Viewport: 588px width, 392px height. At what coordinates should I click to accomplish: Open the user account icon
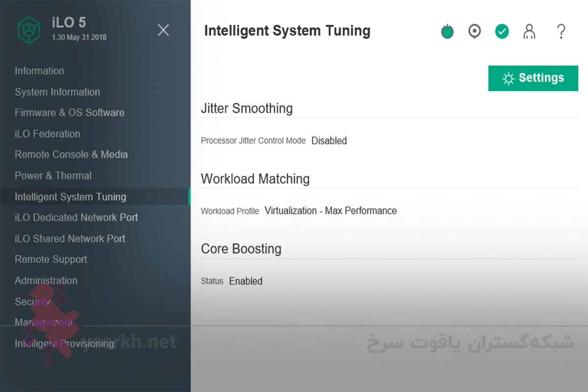(x=529, y=32)
